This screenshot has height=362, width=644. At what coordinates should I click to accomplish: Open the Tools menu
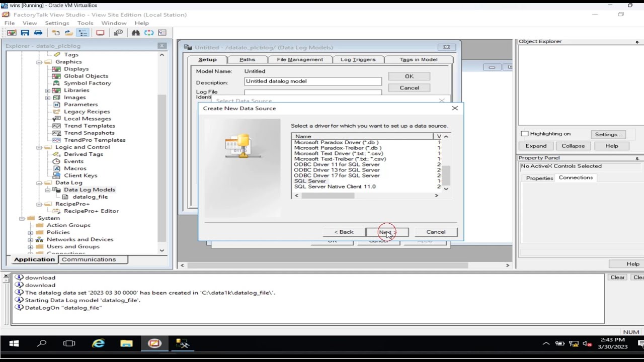point(85,23)
